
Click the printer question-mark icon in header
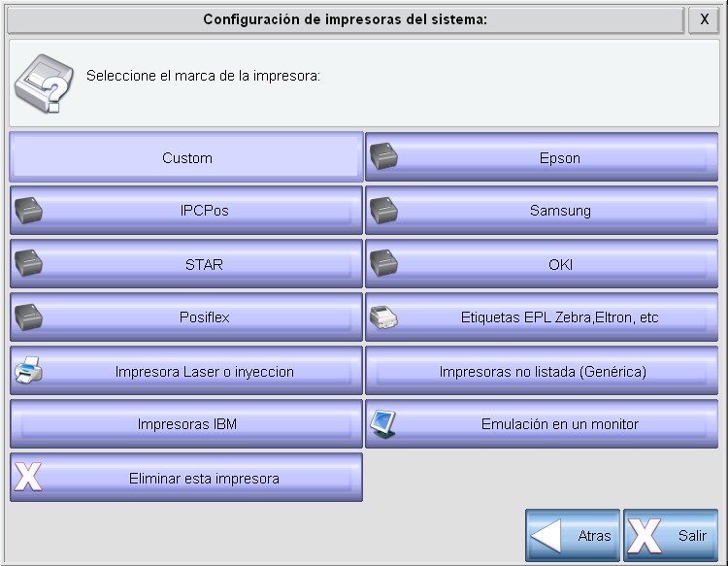tap(44, 83)
